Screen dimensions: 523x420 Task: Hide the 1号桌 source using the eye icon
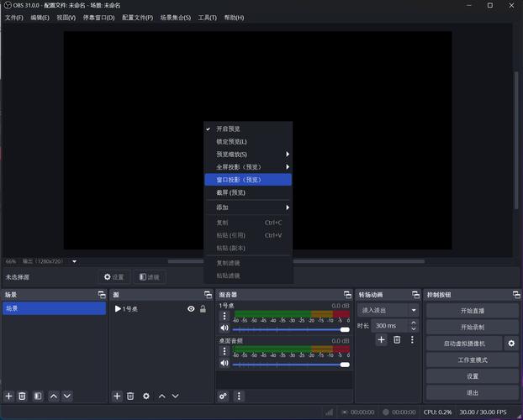point(191,309)
